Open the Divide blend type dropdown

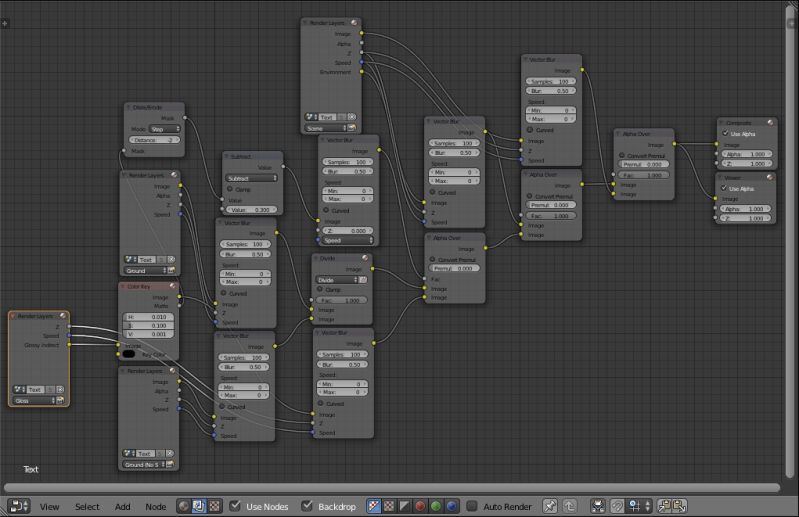coord(336,280)
